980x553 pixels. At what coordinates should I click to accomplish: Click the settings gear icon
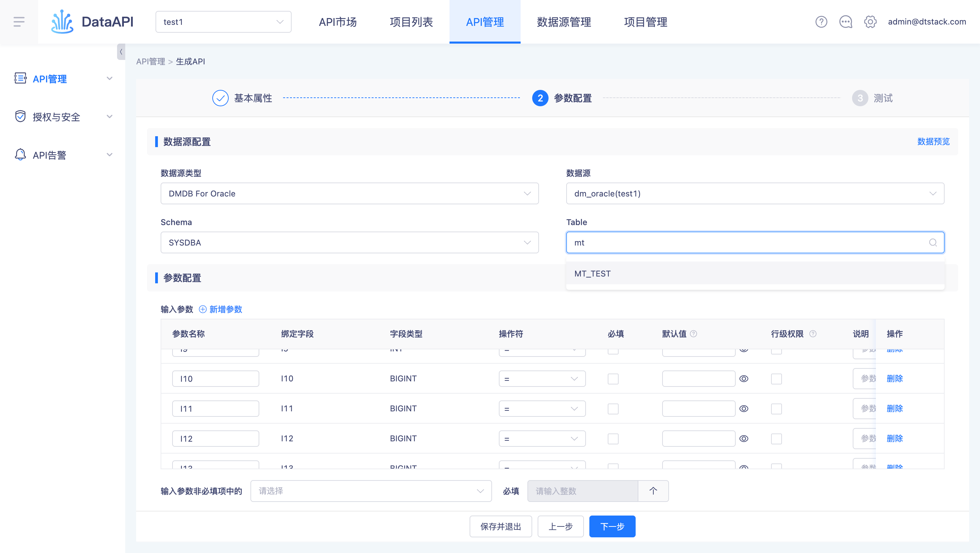pyautogui.click(x=870, y=22)
